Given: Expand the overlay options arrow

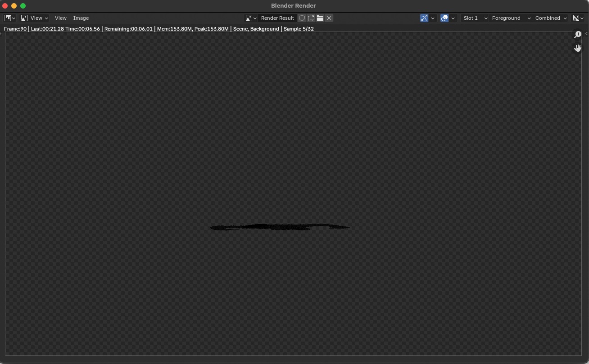Looking at the screenshot, I should 453,18.
